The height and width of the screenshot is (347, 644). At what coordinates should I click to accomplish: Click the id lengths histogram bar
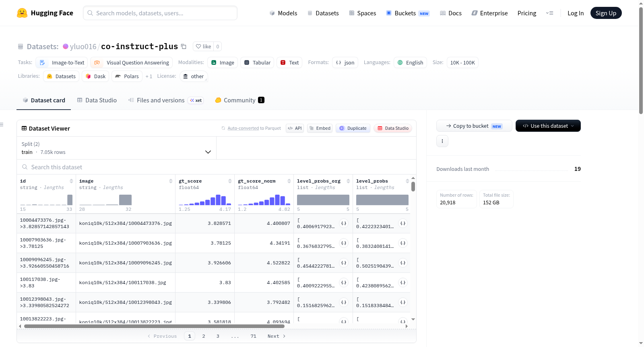click(70, 200)
